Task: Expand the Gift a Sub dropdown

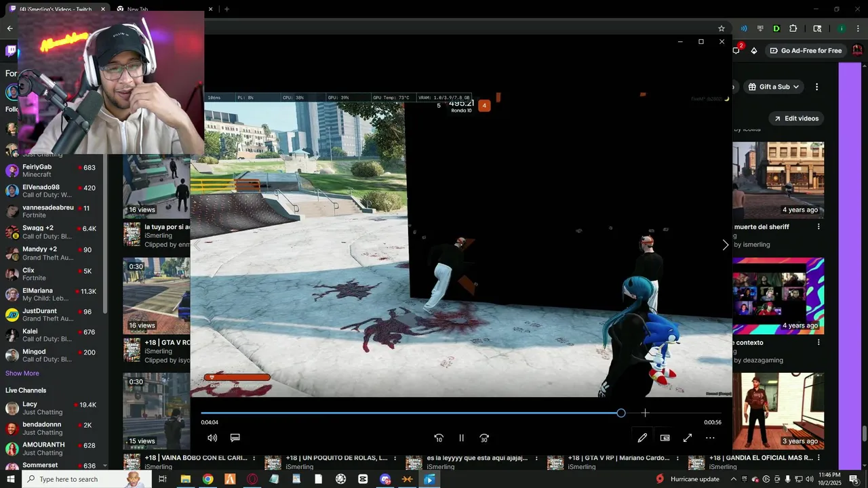Action: pos(774,87)
